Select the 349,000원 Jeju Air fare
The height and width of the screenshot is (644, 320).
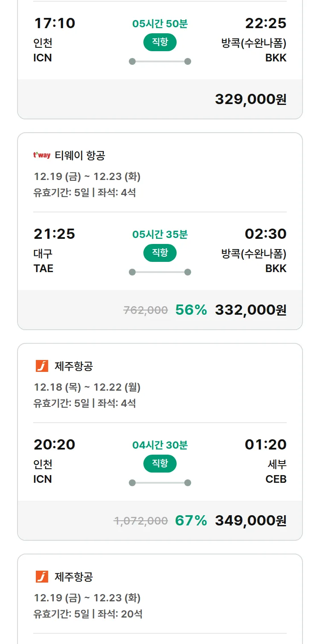(x=250, y=521)
